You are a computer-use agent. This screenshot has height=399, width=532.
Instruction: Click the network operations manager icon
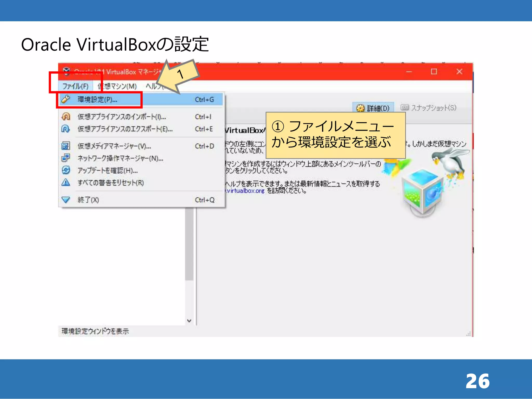point(66,158)
